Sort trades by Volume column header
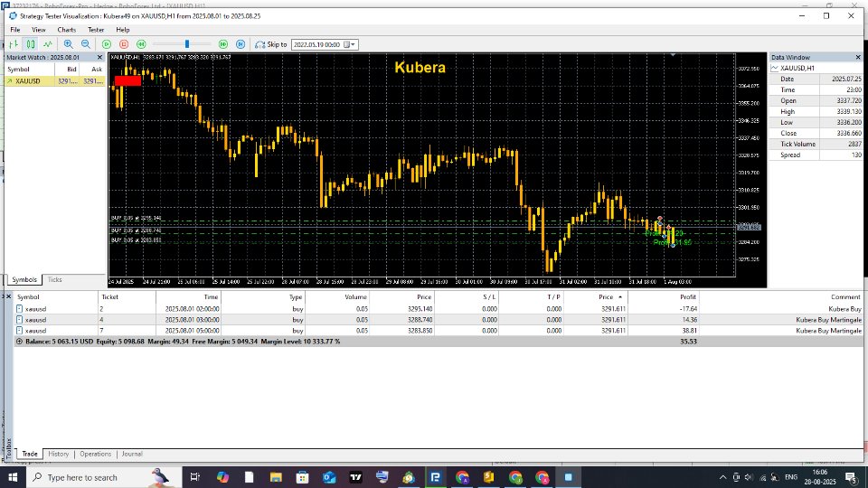Image resolution: width=868 pixels, height=488 pixels. tap(337, 297)
